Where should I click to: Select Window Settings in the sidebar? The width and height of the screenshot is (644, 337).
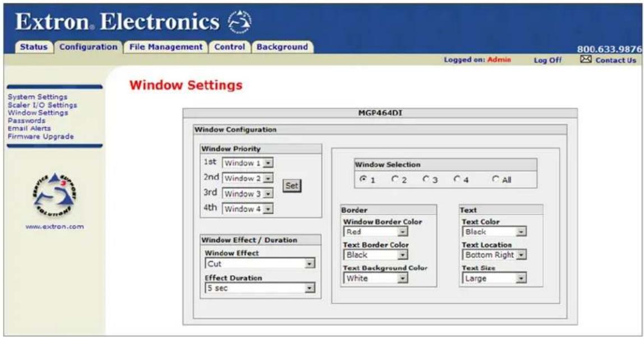pos(38,113)
